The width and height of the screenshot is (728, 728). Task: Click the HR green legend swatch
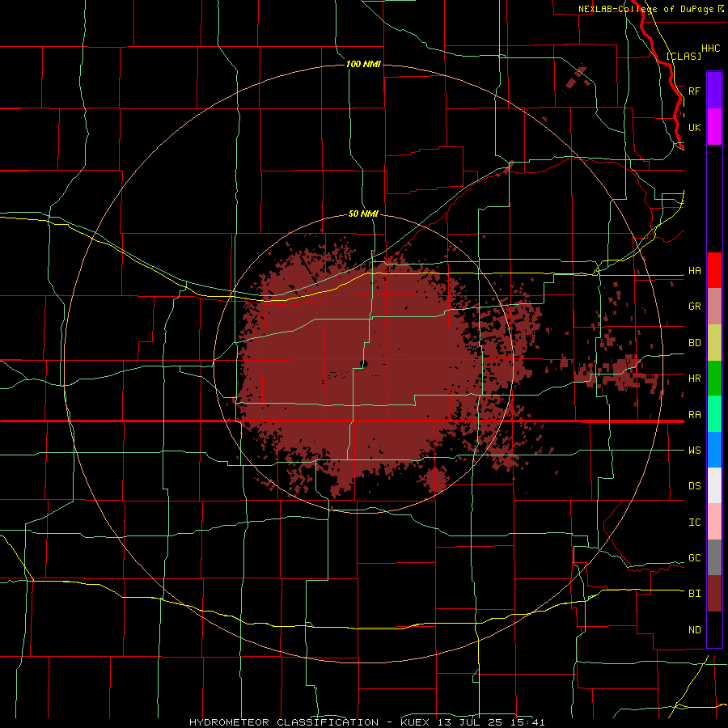(x=714, y=379)
